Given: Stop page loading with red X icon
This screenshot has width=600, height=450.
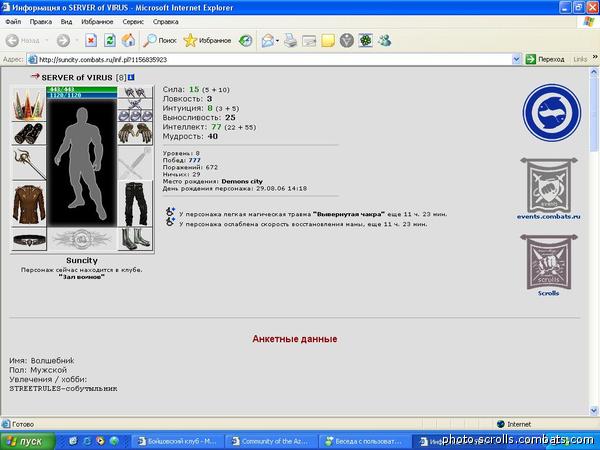Looking at the screenshot, I should click(x=91, y=40).
